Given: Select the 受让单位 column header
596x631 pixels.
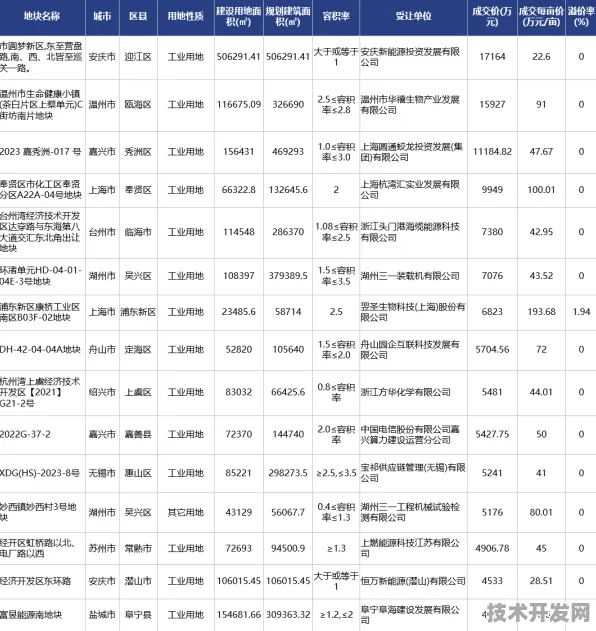Looking at the screenshot, I should click(413, 16).
